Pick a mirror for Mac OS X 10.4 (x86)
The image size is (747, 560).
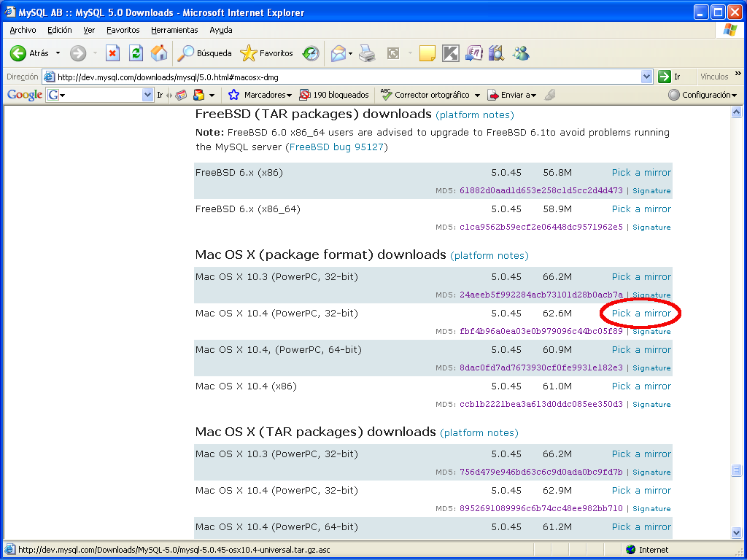(641, 386)
